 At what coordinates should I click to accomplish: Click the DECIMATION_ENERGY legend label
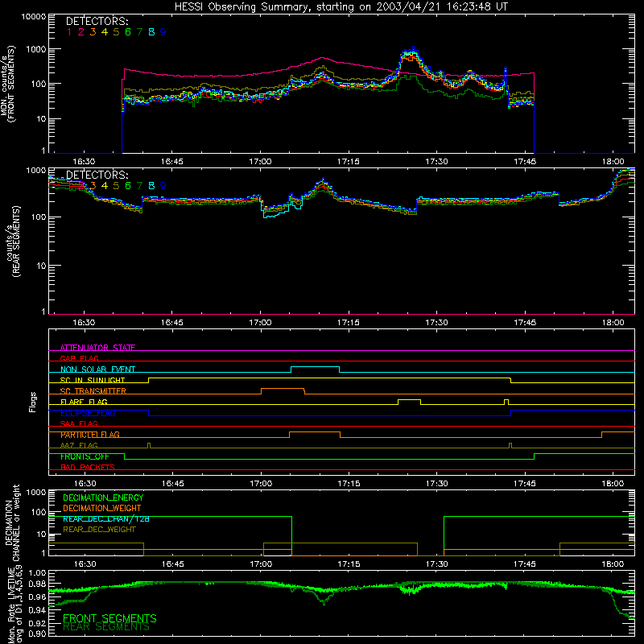[x=103, y=497]
